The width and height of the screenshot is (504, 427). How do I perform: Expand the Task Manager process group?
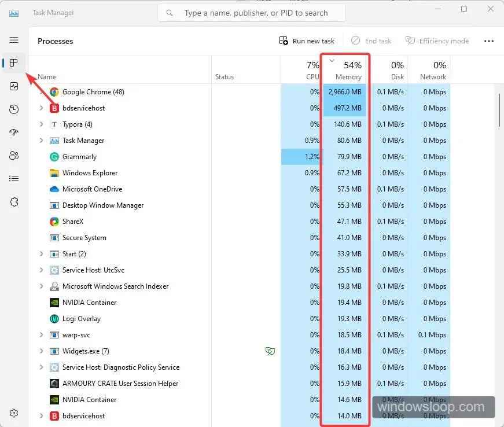tap(41, 141)
